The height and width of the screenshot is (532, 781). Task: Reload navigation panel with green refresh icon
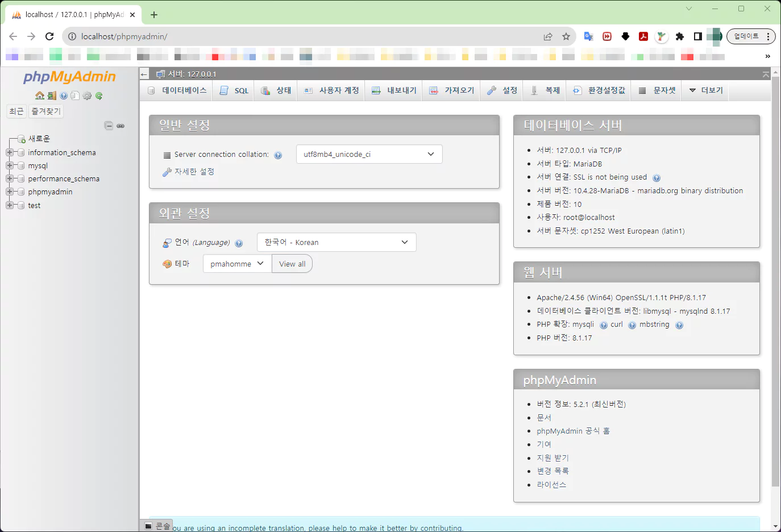(99, 95)
